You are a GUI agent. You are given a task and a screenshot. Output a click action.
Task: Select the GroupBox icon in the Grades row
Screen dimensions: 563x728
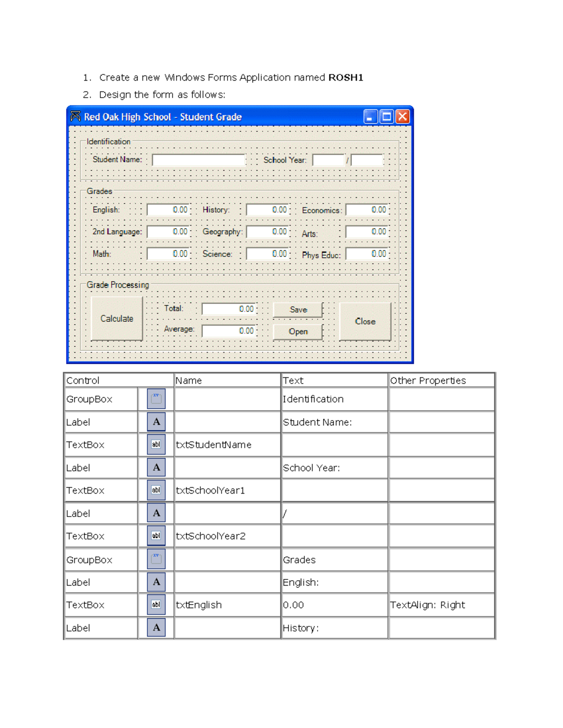pos(156,559)
